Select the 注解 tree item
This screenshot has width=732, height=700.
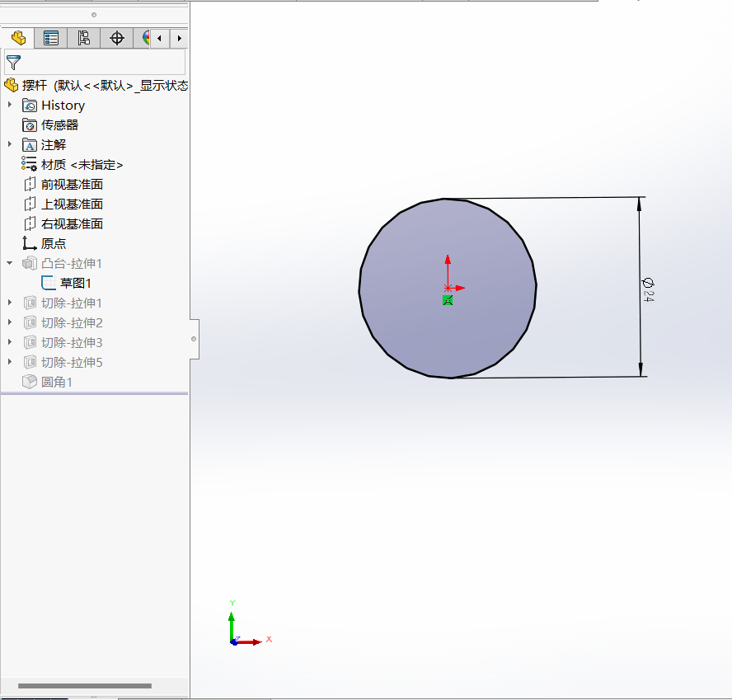pos(54,145)
